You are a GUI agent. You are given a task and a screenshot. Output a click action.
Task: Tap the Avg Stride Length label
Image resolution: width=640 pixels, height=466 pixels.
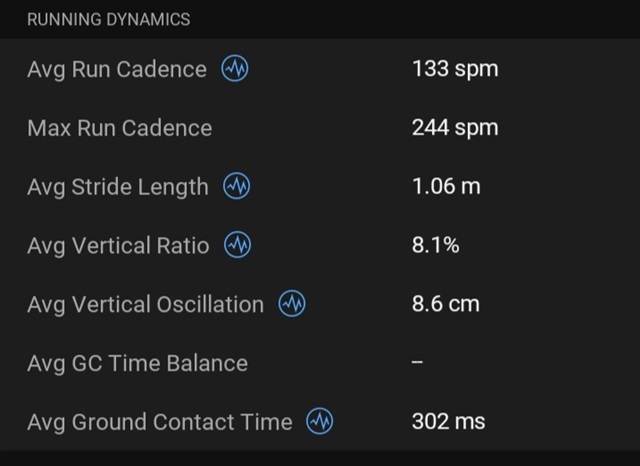click(x=118, y=187)
